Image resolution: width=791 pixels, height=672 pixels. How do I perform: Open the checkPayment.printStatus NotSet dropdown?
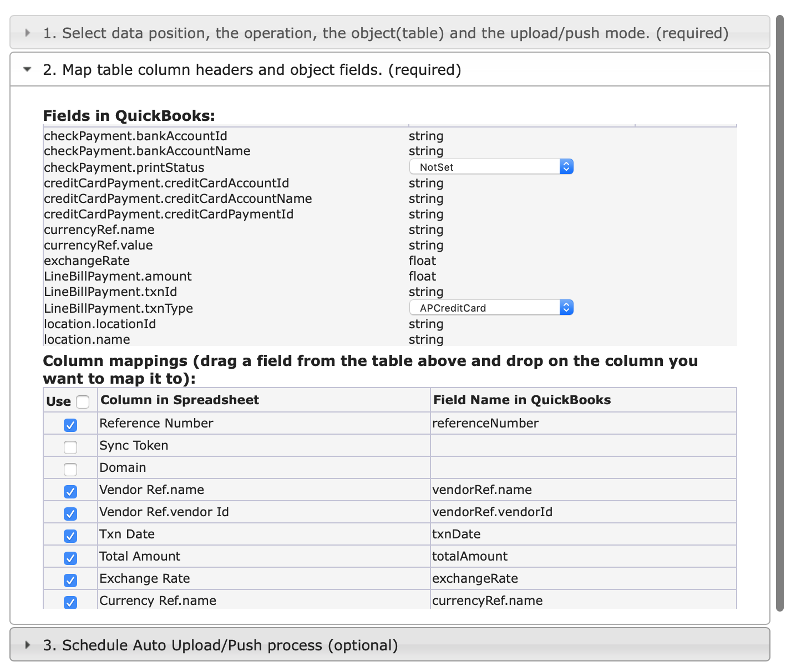[x=491, y=167]
